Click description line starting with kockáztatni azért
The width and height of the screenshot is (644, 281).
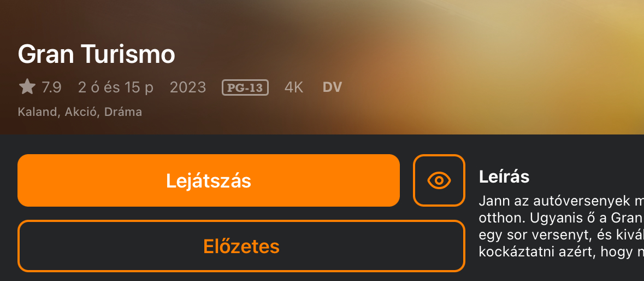point(561,252)
